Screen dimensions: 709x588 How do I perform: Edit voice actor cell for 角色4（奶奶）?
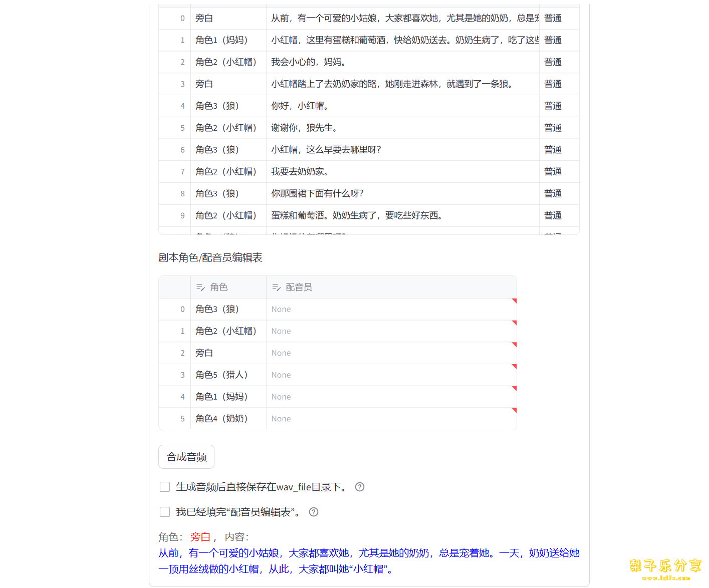click(391, 419)
